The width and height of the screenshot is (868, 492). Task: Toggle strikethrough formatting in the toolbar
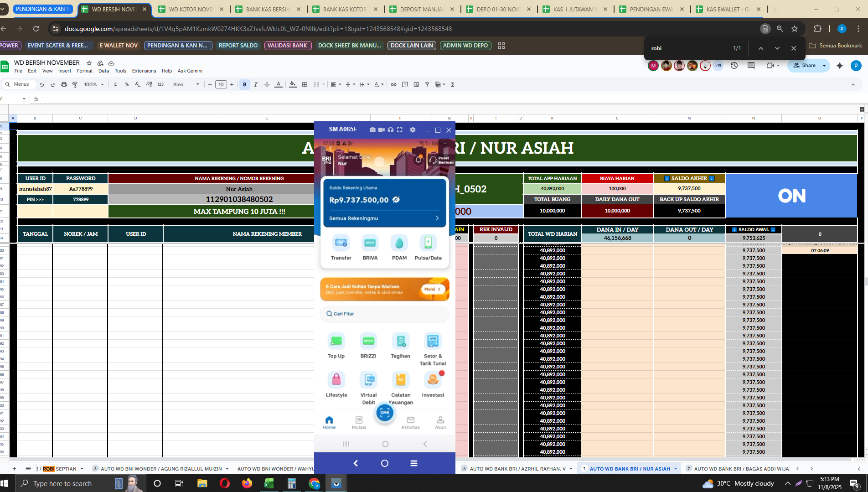(267, 84)
